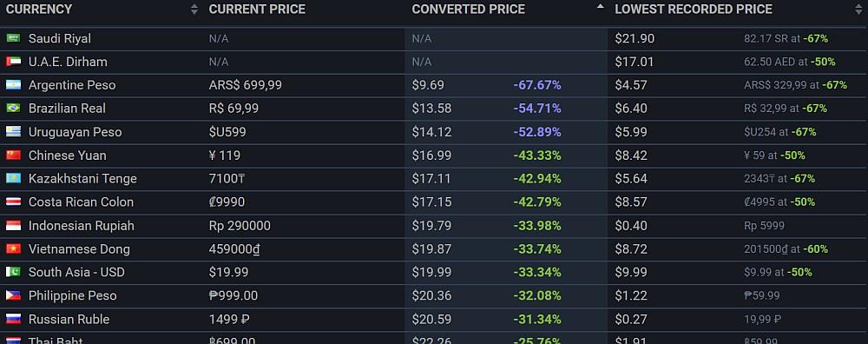
Task: Select the Costa Rican Colon currency name
Action: tap(81, 202)
